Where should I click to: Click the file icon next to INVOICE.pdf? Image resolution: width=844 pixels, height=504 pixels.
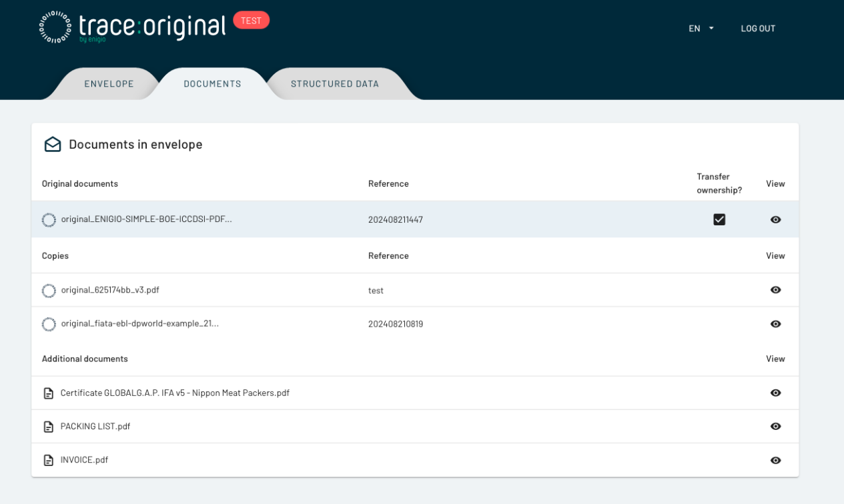48,460
